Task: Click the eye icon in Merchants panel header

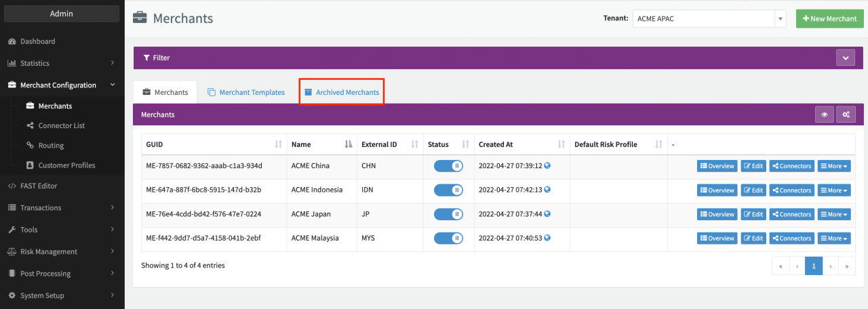Action: [x=824, y=115]
